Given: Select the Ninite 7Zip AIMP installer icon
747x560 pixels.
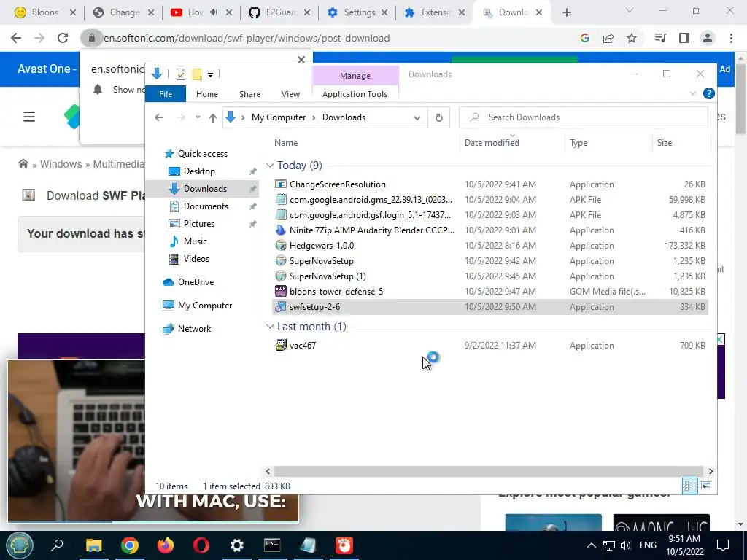Looking at the screenshot, I should 281,230.
